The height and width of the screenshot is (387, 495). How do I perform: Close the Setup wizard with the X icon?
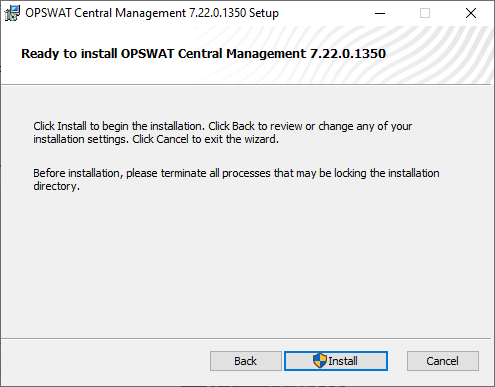click(471, 13)
